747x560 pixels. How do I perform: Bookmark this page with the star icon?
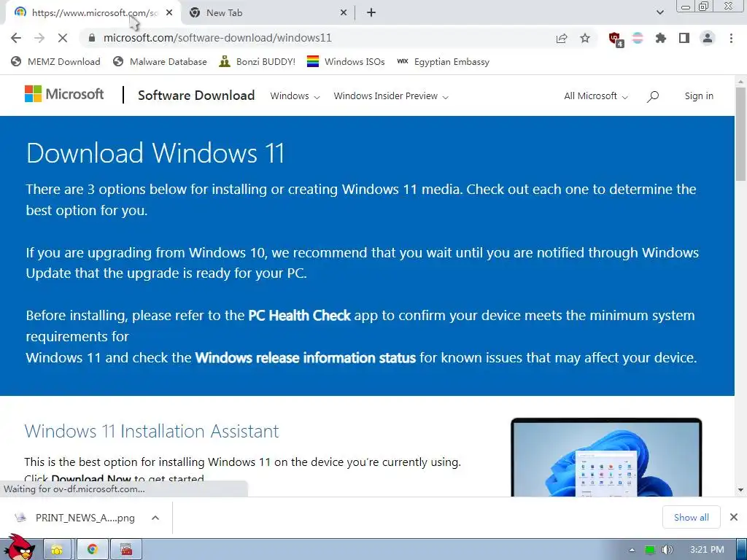tap(585, 38)
